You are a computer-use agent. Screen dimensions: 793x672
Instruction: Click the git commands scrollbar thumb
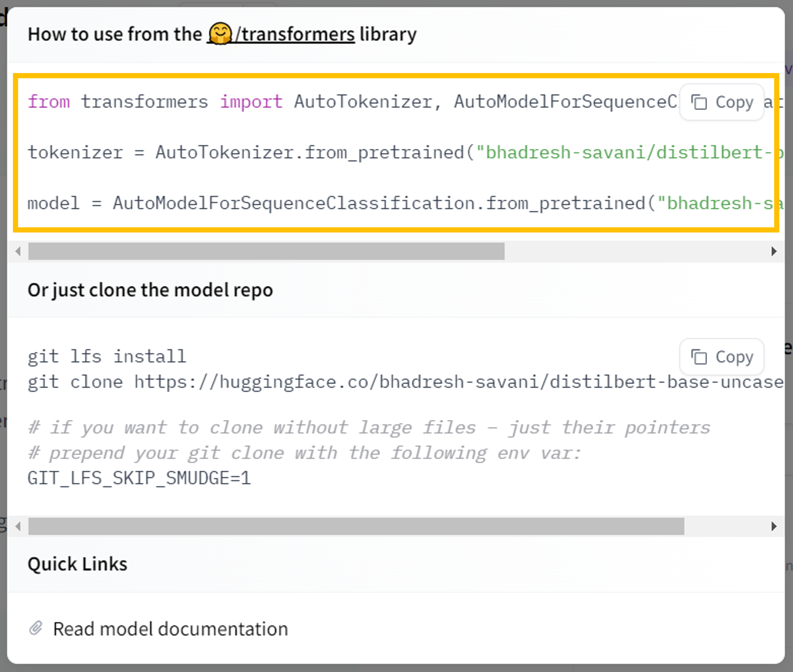coord(356,526)
